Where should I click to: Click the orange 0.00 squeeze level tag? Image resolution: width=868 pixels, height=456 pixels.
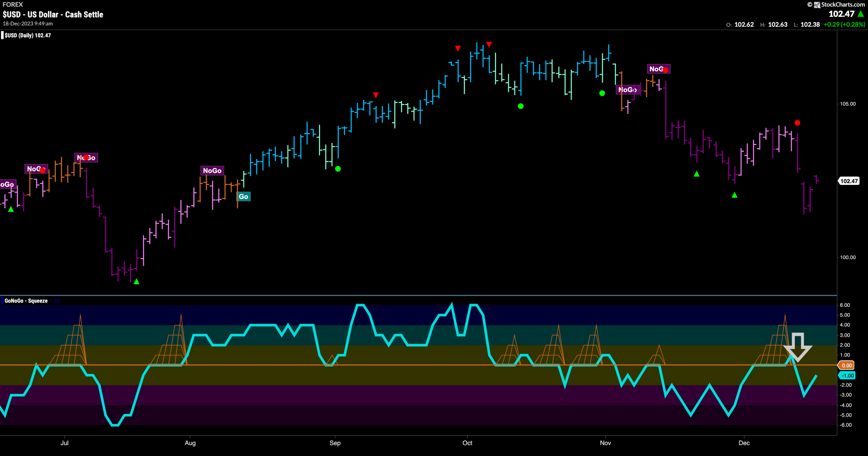click(847, 365)
